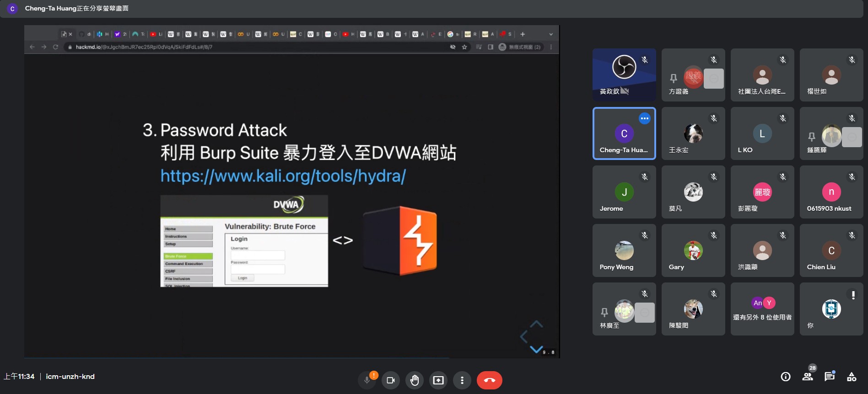Click Instructions in DVWA menu
Image resolution: width=868 pixels, height=394 pixels.
(x=188, y=236)
